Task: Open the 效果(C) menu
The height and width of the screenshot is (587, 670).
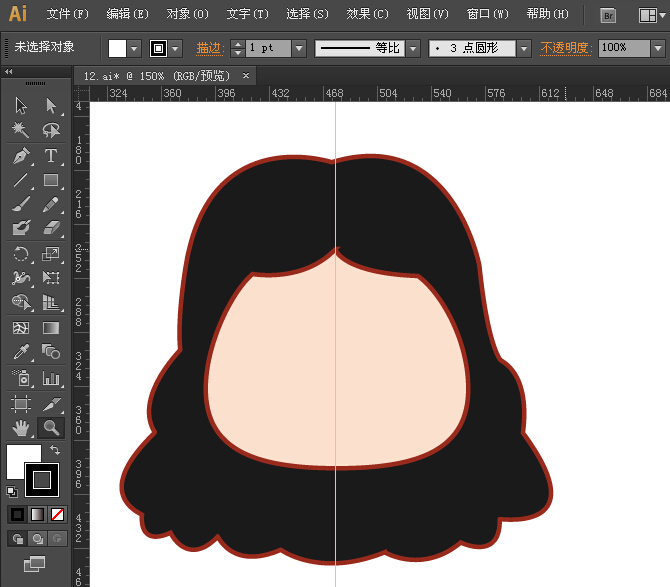Action: coord(366,14)
